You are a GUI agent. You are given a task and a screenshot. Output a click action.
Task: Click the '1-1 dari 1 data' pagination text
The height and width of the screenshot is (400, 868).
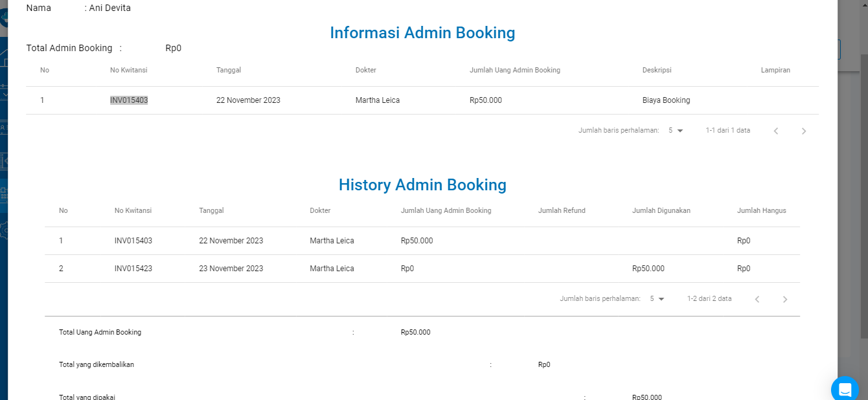[728, 131]
